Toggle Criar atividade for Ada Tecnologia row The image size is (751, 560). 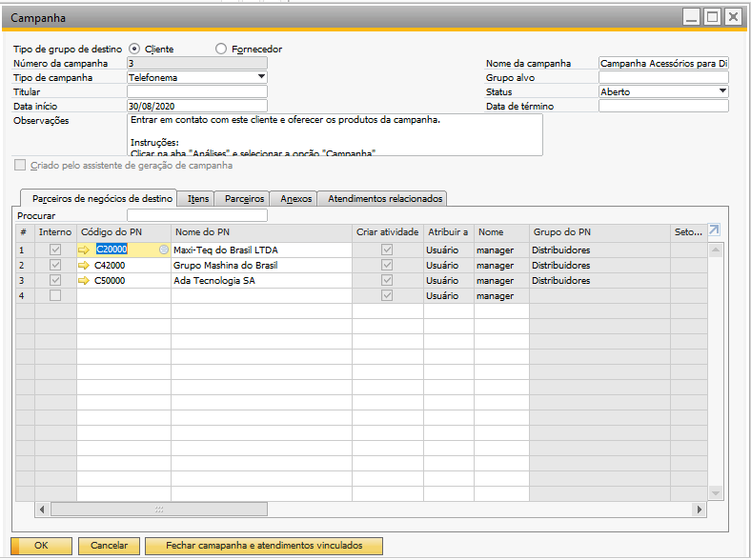[x=387, y=281]
